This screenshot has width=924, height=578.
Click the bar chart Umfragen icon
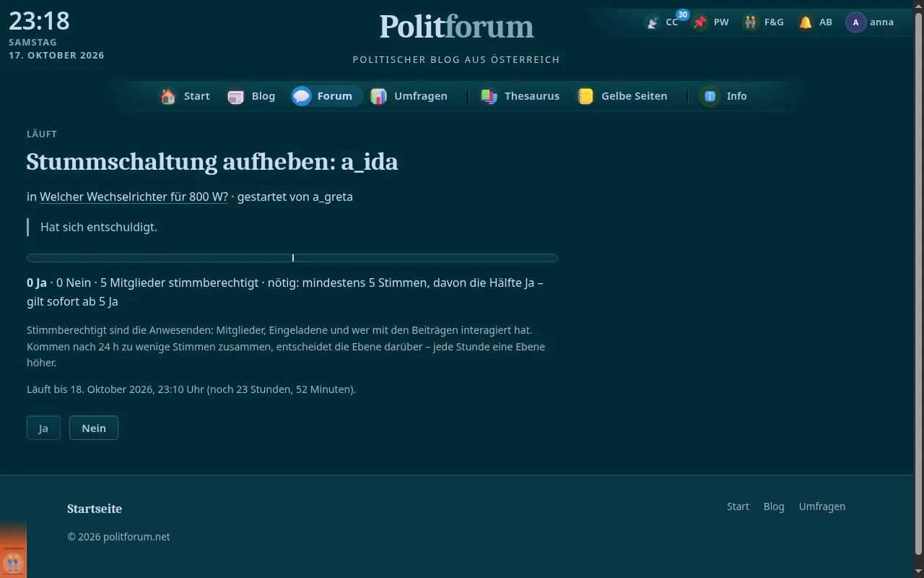pyautogui.click(x=378, y=96)
